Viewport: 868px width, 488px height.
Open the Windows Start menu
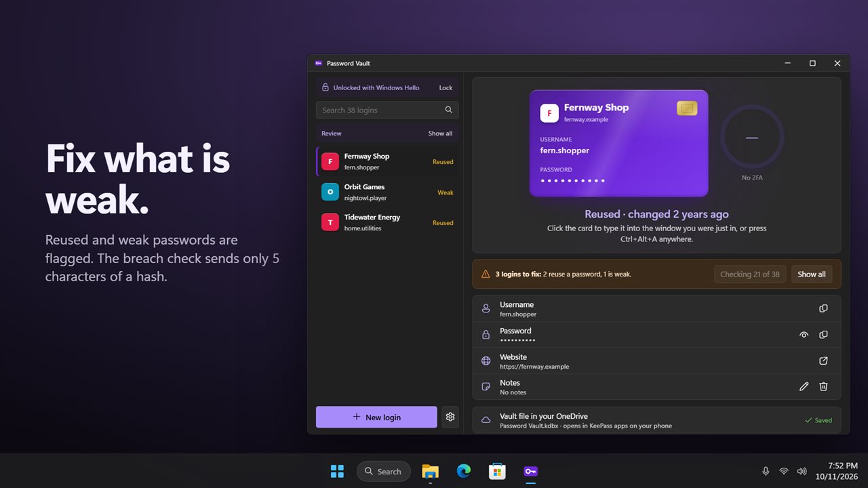[337, 471]
